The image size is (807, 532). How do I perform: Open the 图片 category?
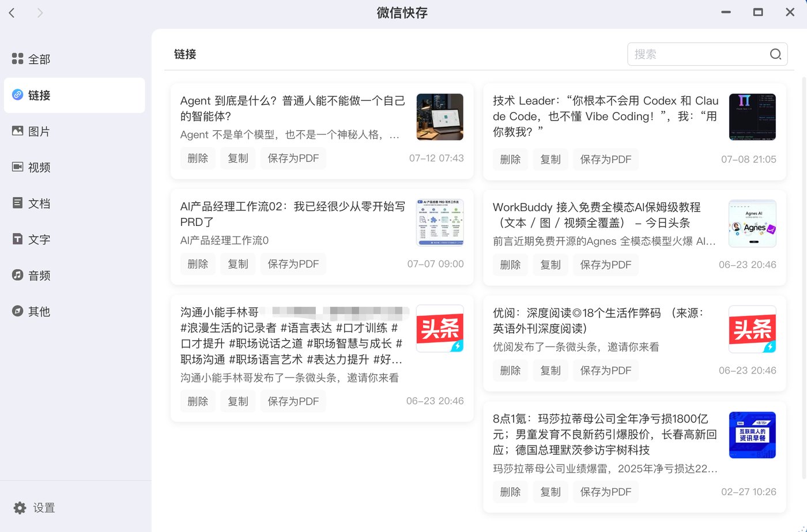pos(74,131)
